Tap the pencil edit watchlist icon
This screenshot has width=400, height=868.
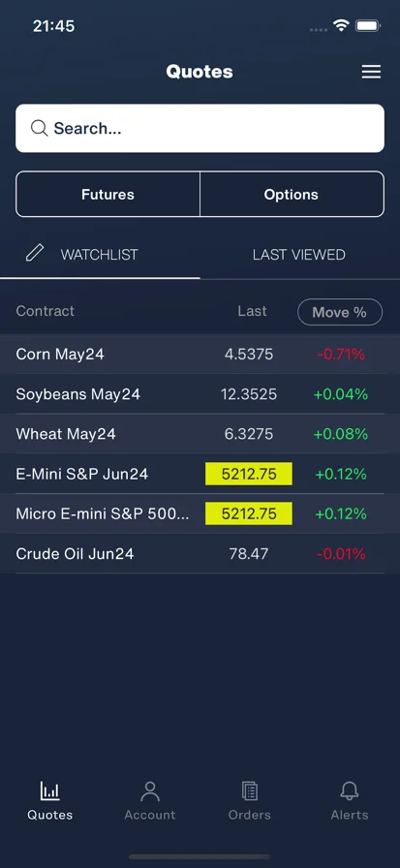[x=34, y=254]
